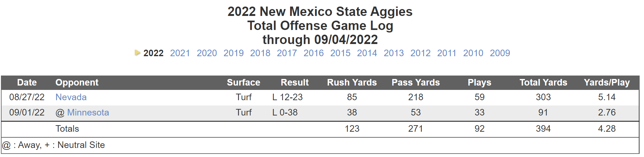Select the 2016 season link
The width and height of the screenshot is (644, 157).
tap(314, 53)
